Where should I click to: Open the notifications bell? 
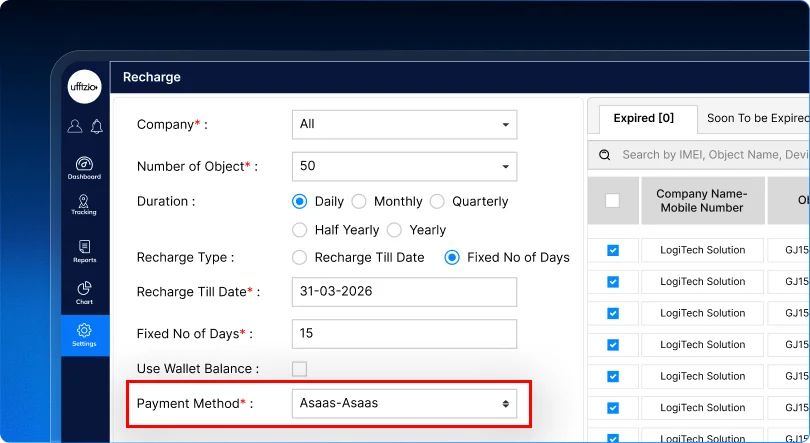(97, 126)
